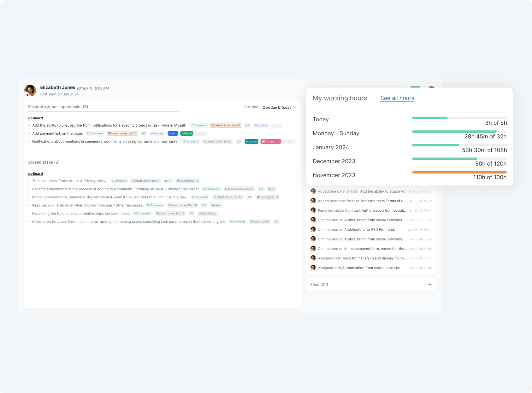Click avatar beside 'Added due date for task' activity
Viewport: 532px width, 393px height.
tap(313, 191)
